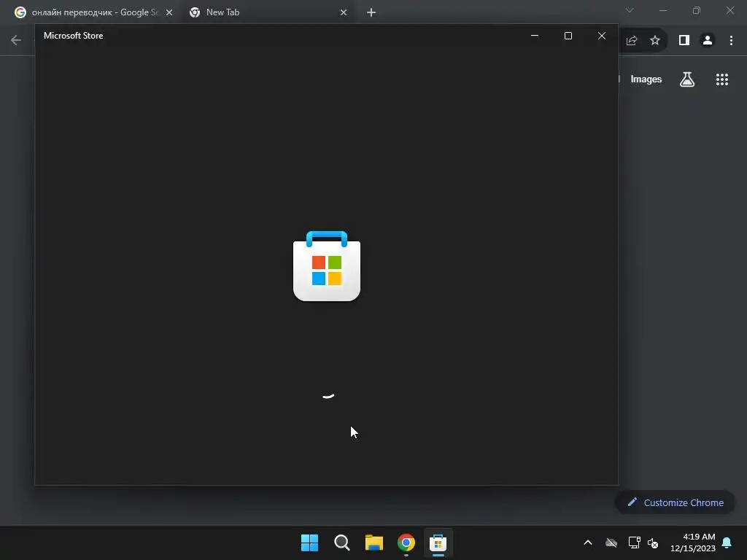Minimize the Microsoft Store window

pyautogui.click(x=535, y=36)
